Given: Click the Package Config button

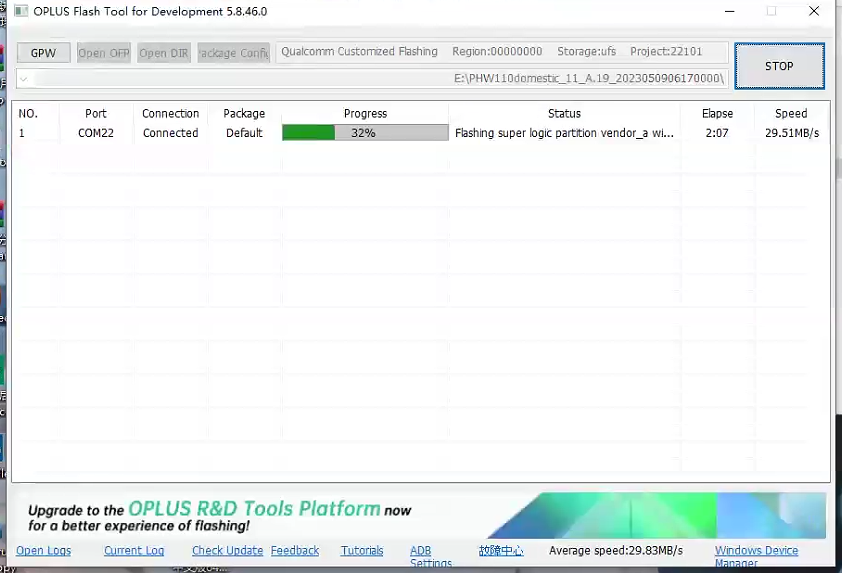Looking at the screenshot, I should pos(234,53).
